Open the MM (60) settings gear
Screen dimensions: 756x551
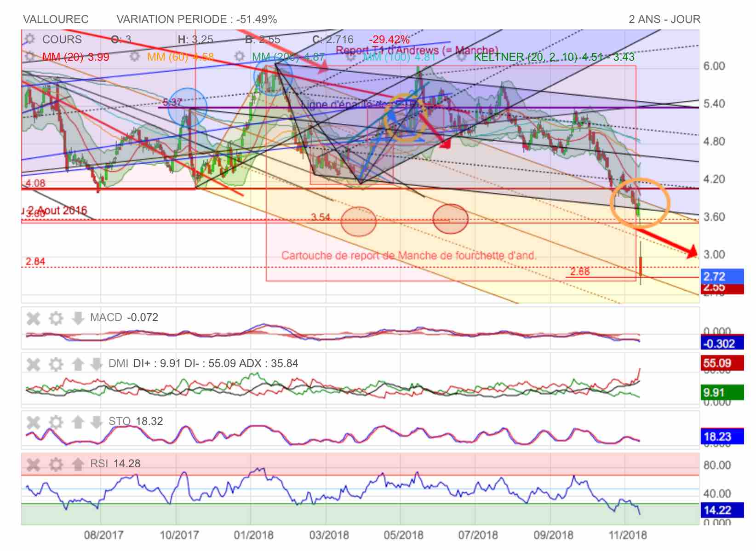pos(134,57)
